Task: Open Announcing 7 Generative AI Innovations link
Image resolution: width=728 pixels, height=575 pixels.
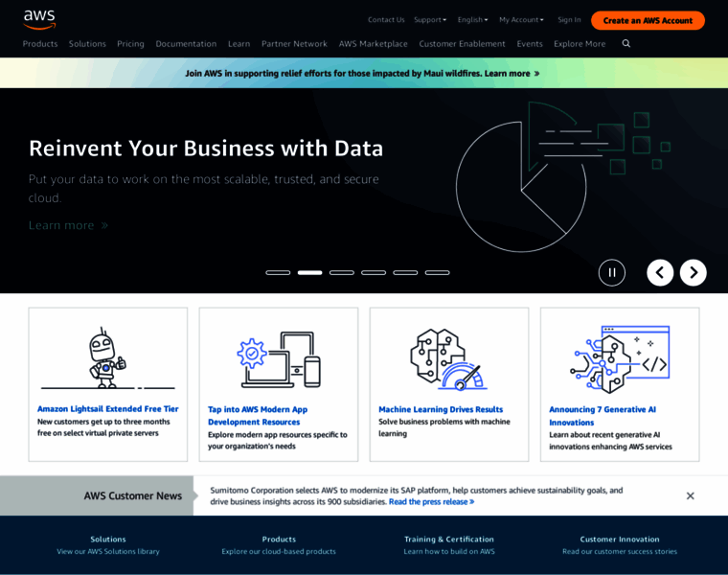Action: [603, 416]
